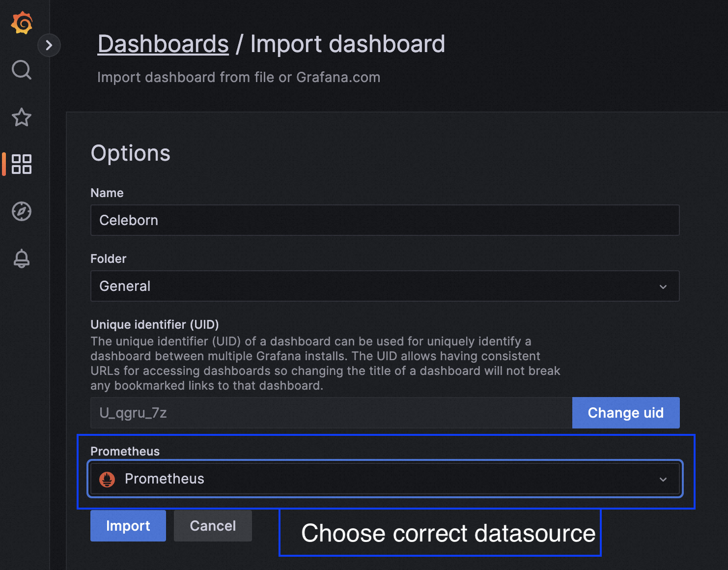Image resolution: width=728 pixels, height=570 pixels.
Task: Click the Import dashboard page title
Action: (347, 44)
